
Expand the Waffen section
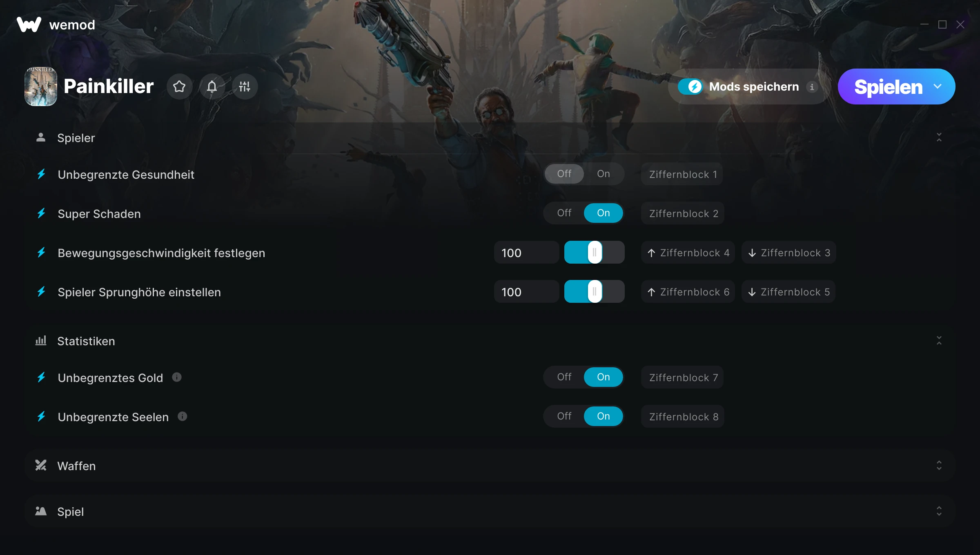pos(939,466)
